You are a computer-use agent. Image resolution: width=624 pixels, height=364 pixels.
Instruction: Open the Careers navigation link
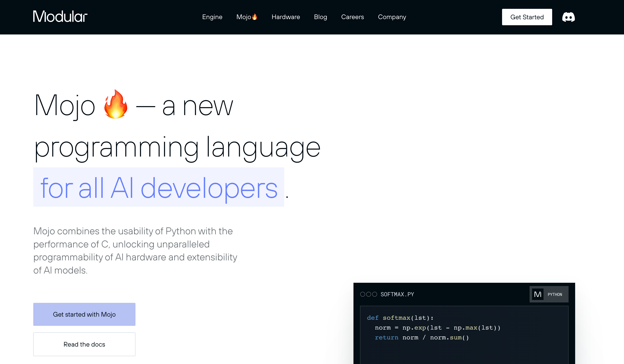click(x=352, y=17)
